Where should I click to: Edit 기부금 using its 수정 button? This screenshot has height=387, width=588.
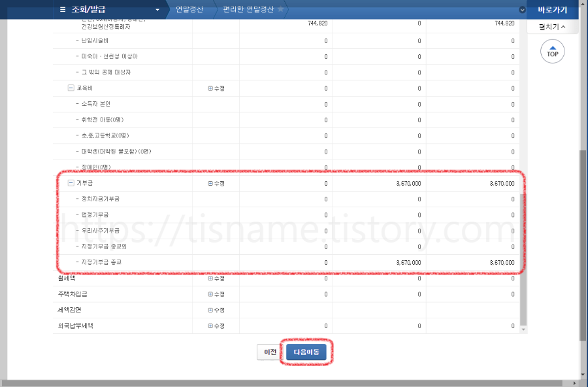(216, 184)
